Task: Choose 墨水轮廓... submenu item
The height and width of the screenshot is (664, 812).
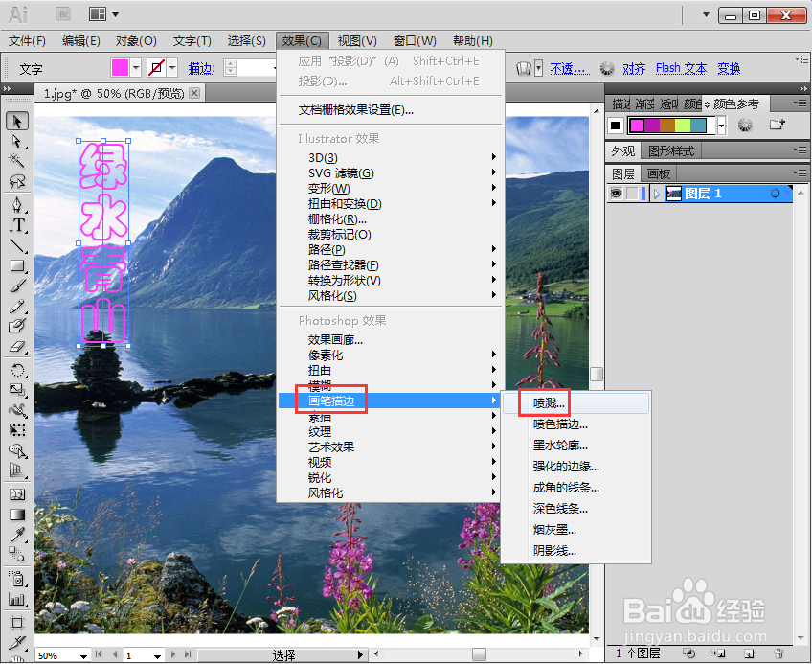Action: pos(575,446)
